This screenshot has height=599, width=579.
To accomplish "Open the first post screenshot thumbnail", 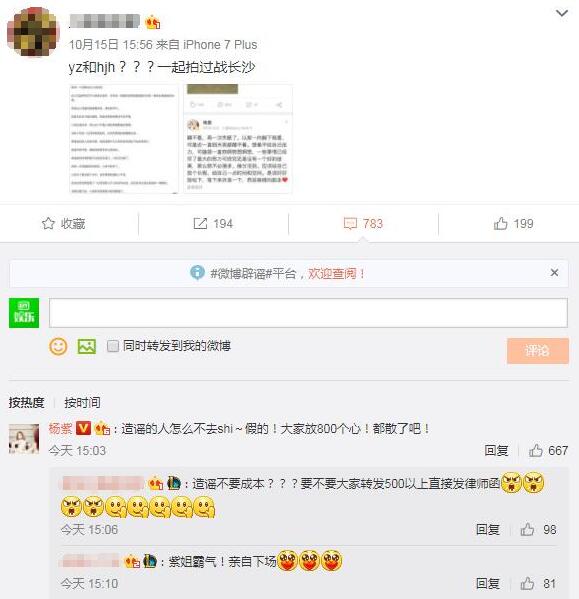I will (124, 139).
